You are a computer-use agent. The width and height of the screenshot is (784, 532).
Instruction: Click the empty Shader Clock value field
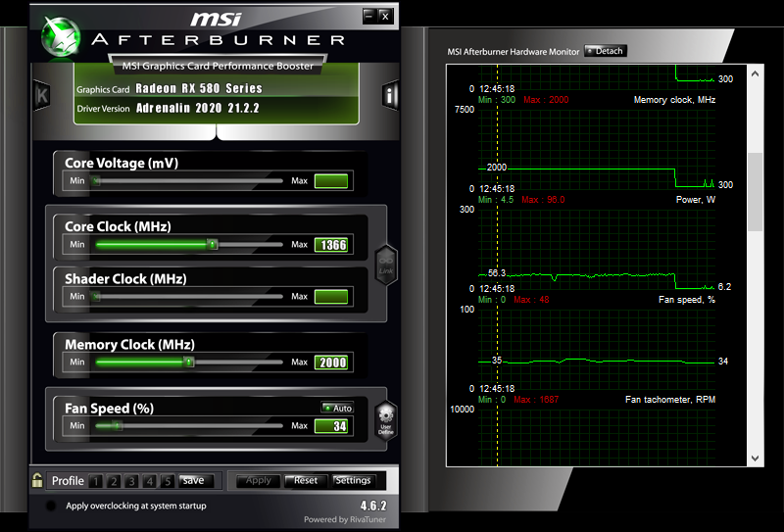(x=331, y=297)
